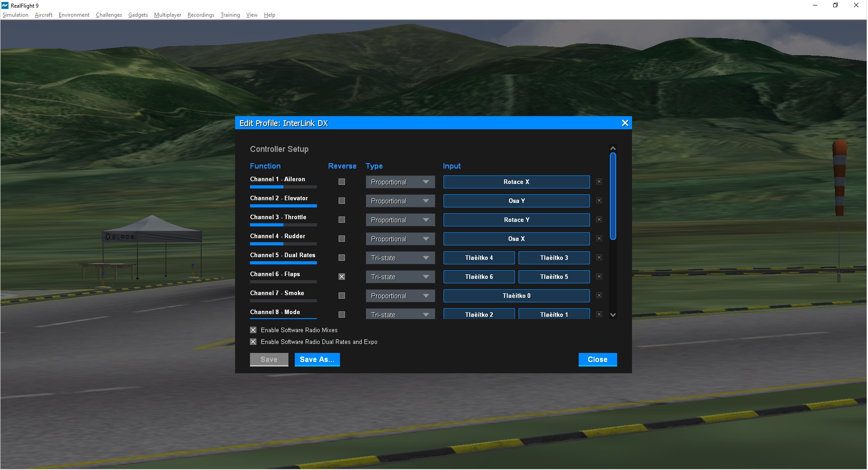Uncheck the Reverse box for Channel 6 Flaps
868x470 pixels.
click(342, 277)
